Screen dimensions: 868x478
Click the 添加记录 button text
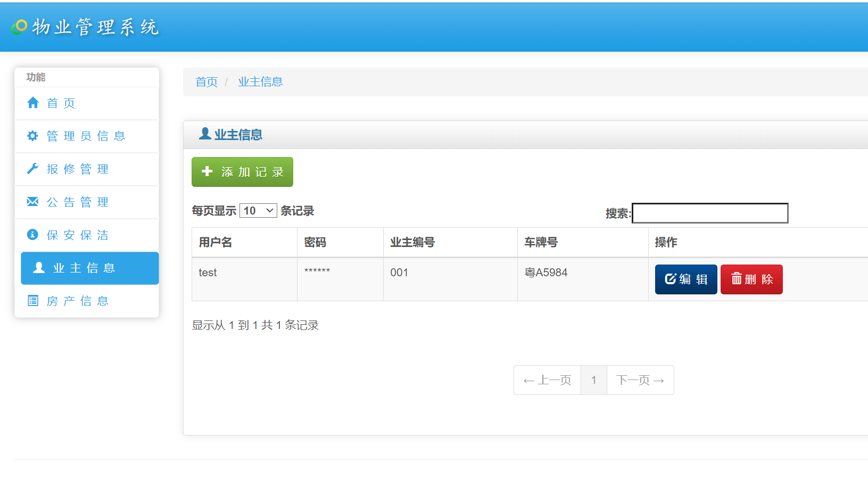tap(253, 172)
